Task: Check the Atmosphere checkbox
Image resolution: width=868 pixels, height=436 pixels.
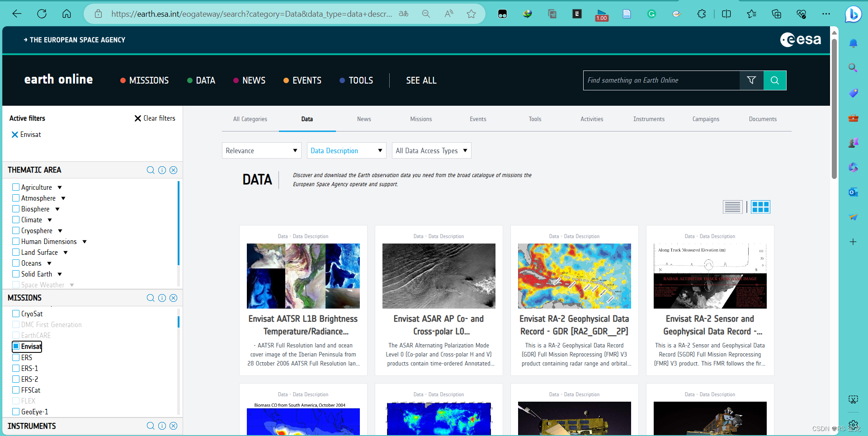Action: [x=16, y=198]
